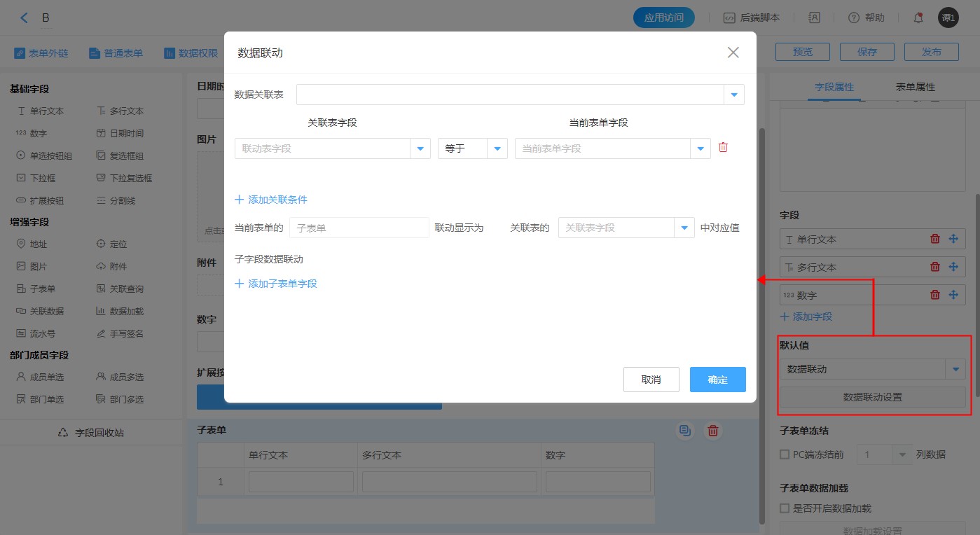
Task: Click the copy icon on the 子表单 section
Action: pyautogui.click(x=685, y=431)
